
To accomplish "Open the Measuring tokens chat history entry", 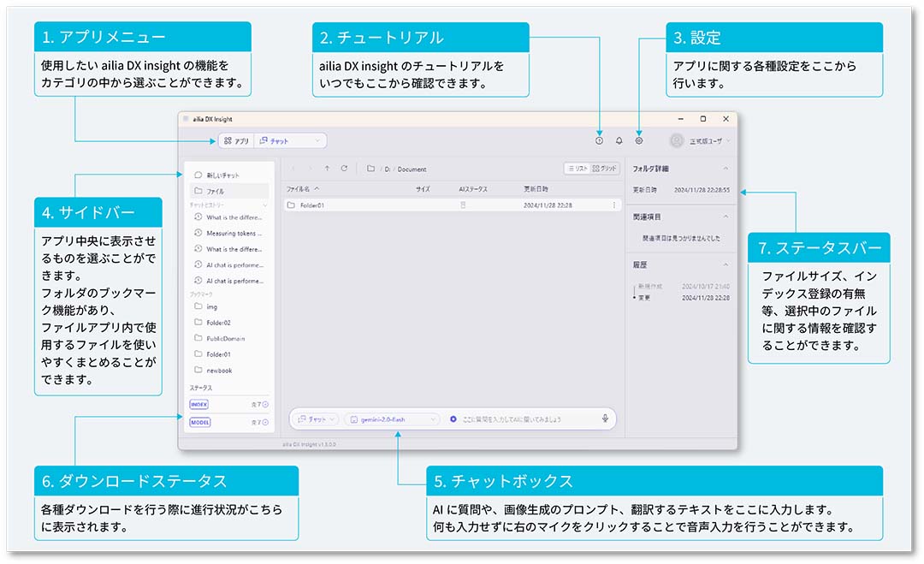I will (x=228, y=233).
